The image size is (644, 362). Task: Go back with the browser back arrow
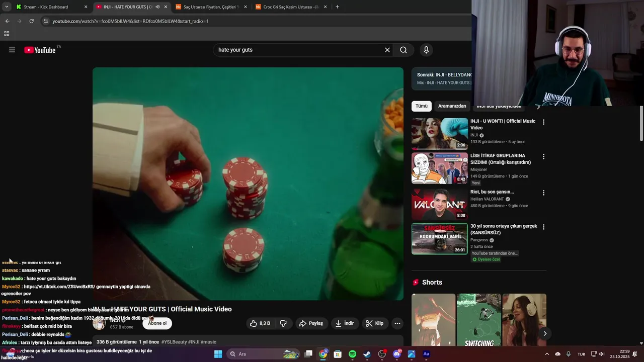7,21
